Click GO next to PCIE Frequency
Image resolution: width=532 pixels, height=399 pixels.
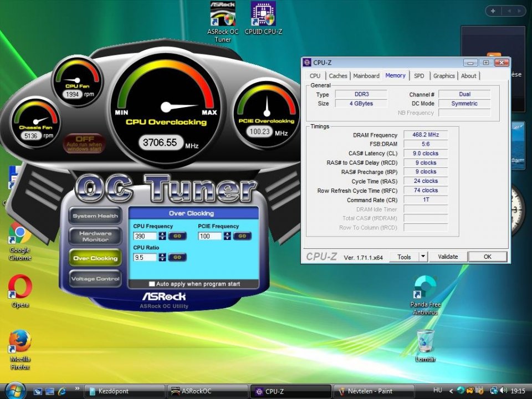[242, 236]
